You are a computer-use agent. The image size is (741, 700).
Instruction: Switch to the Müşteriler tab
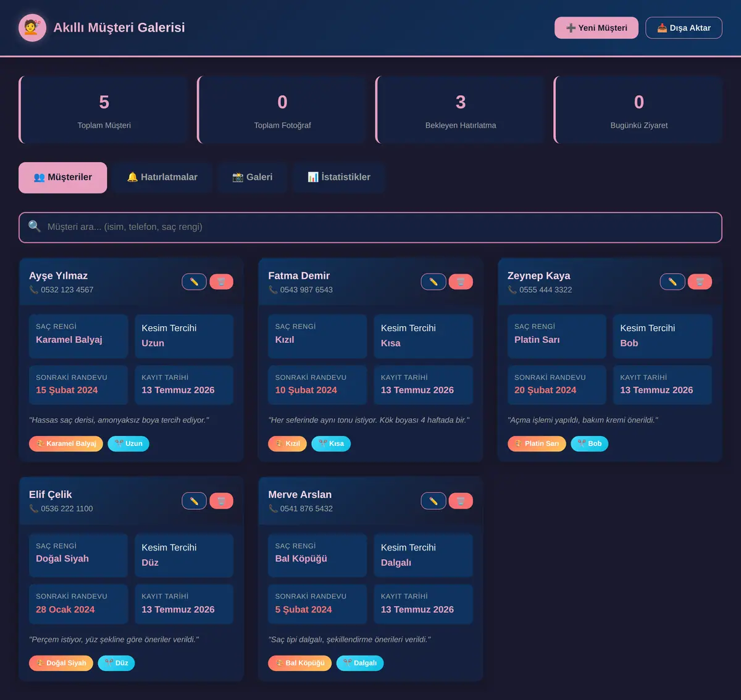pos(63,177)
